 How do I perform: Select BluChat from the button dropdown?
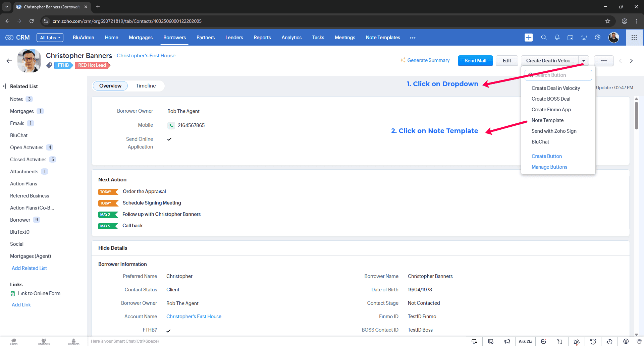pos(540,142)
